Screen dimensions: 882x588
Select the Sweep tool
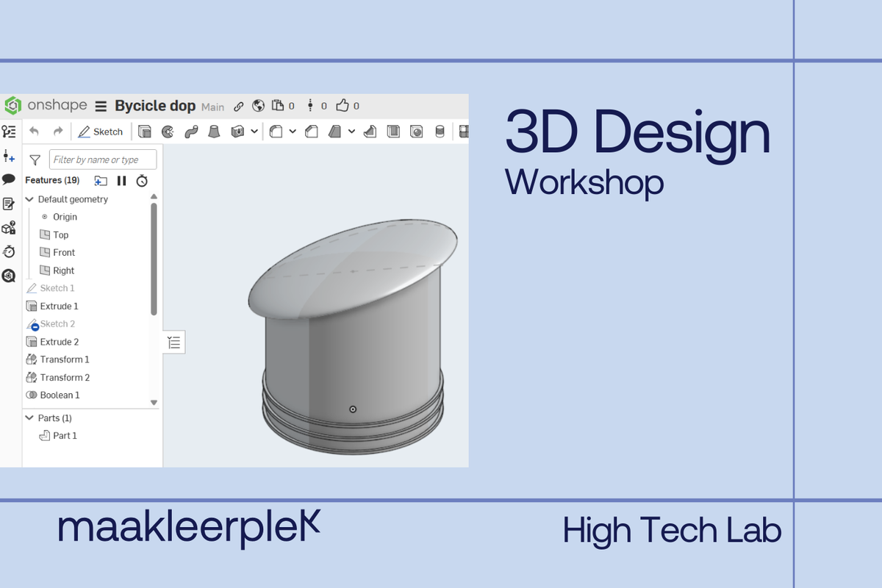coord(191,132)
